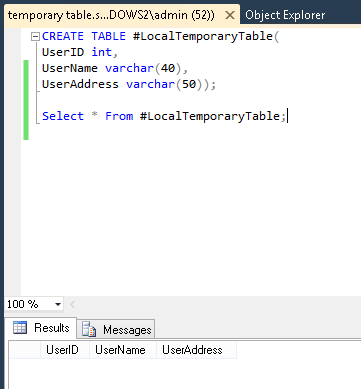Click the CREATE keyword in editor

(63, 36)
